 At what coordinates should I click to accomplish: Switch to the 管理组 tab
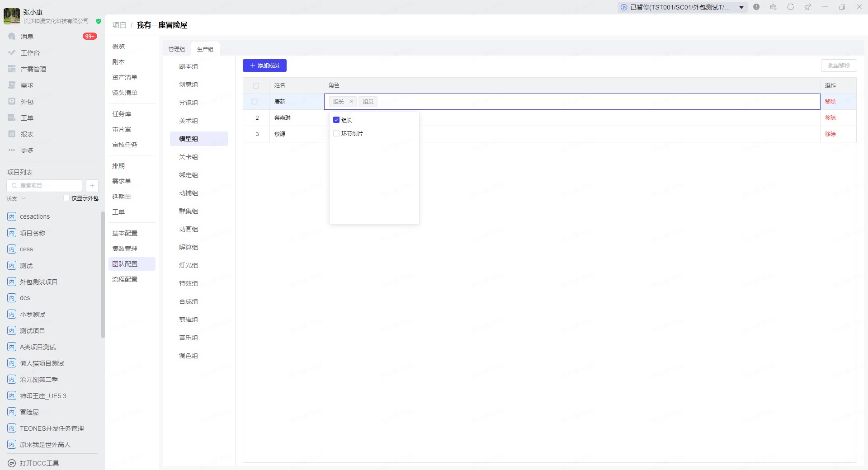(x=176, y=49)
